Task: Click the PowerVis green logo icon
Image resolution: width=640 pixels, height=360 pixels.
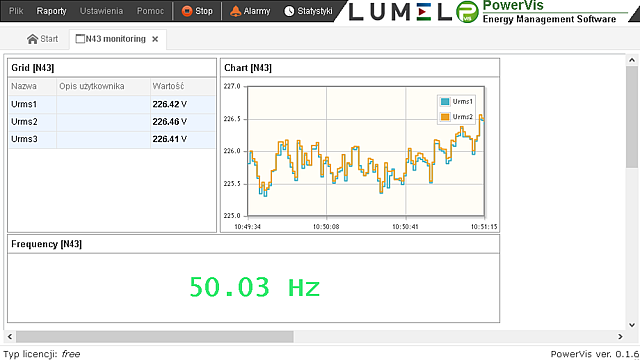Action: point(467,12)
